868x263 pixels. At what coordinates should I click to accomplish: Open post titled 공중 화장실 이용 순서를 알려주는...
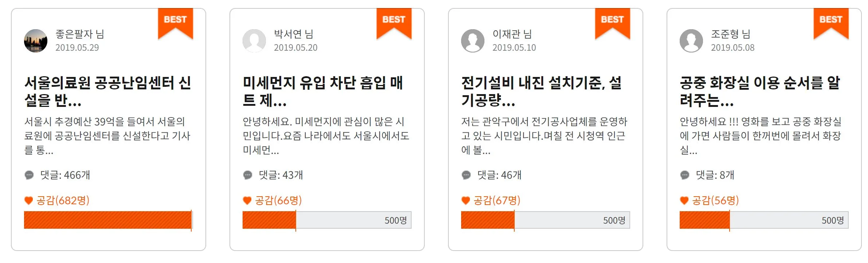(x=760, y=92)
